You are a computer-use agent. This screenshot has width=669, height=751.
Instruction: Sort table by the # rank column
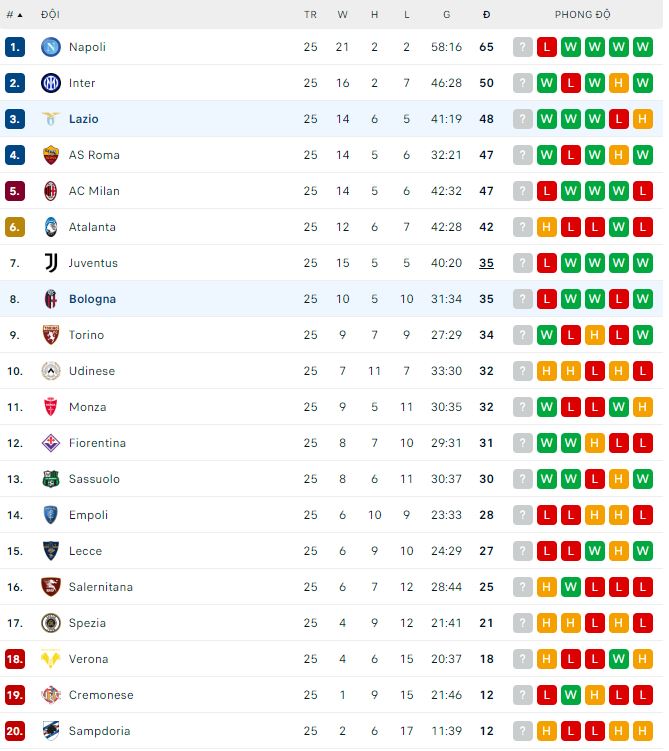coord(14,15)
